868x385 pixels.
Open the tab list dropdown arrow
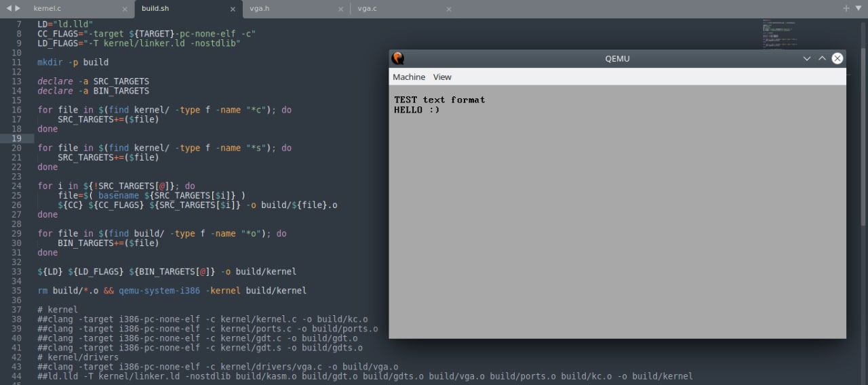[x=858, y=8]
